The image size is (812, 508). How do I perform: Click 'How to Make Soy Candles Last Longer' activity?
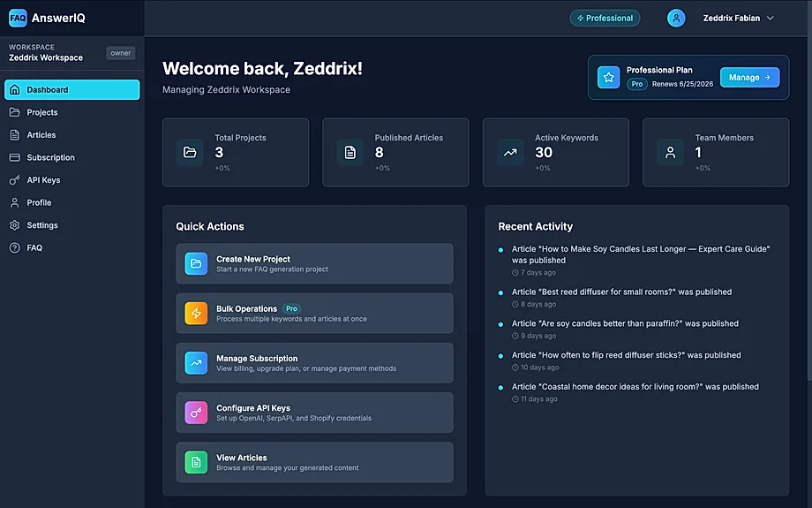click(641, 254)
